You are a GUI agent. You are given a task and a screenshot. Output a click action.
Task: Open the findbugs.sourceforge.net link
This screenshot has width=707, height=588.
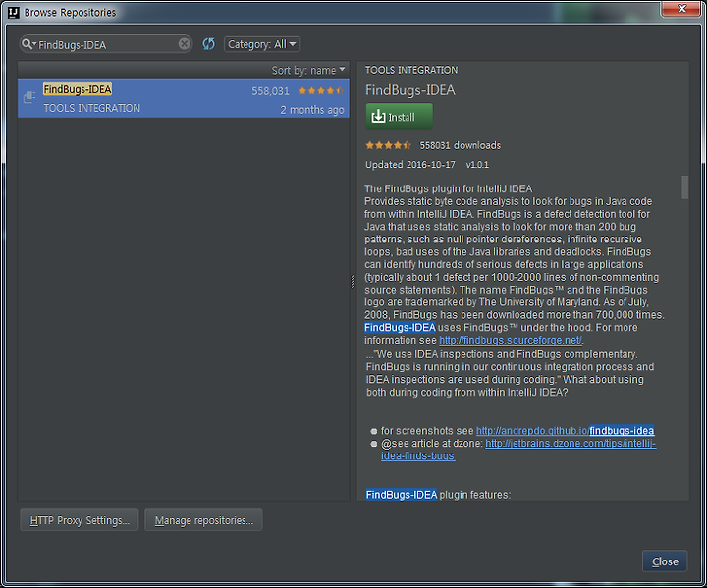[511, 340]
